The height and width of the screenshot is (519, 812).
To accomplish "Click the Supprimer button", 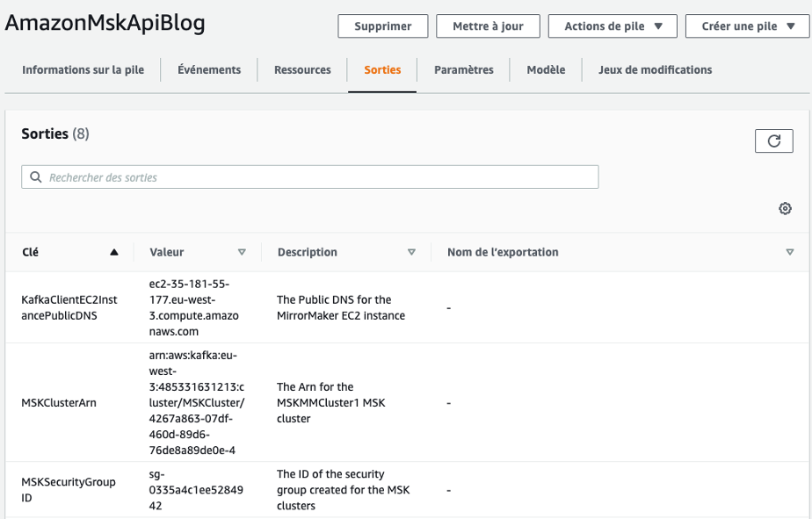I will (x=382, y=25).
